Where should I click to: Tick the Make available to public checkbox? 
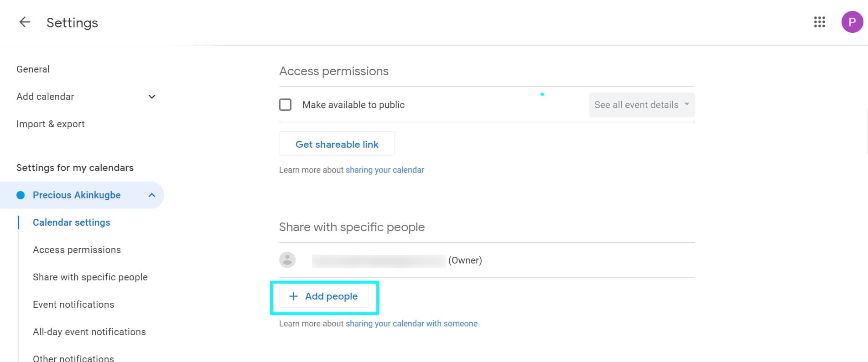286,105
